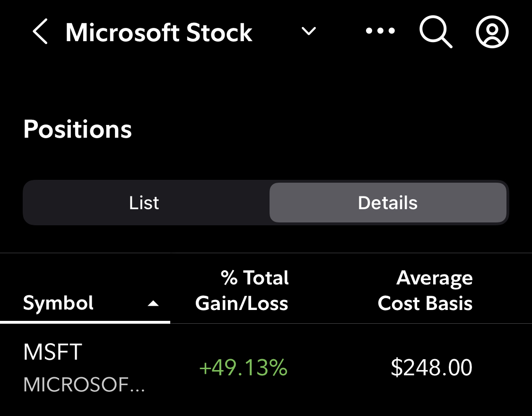Open the MSFT ticker symbol

[x=52, y=353]
